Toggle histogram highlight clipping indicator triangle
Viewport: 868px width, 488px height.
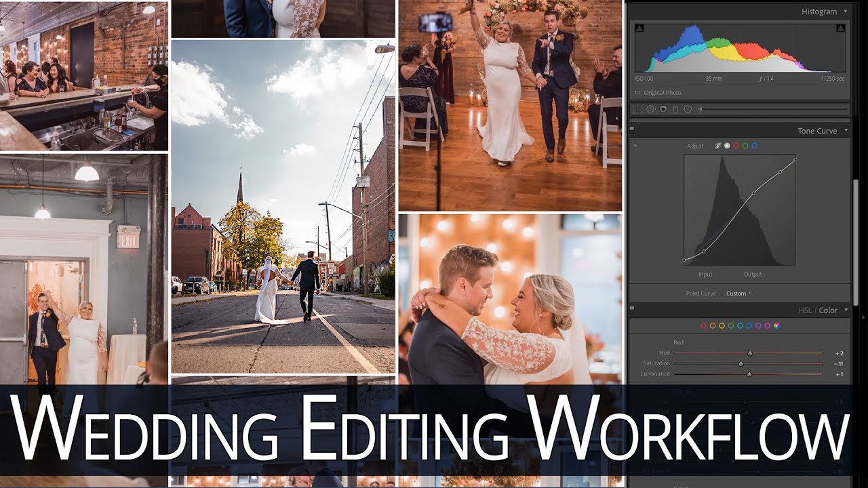[x=841, y=28]
